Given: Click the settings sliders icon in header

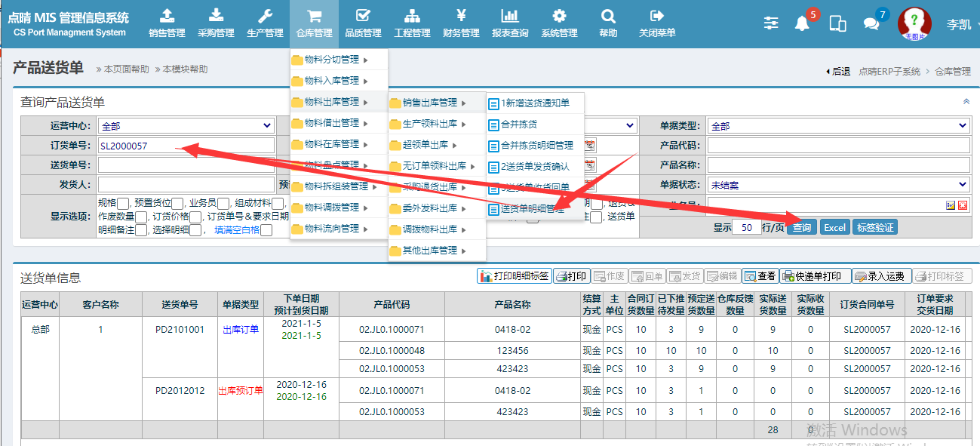Looking at the screenshot, I should [770, 23].
